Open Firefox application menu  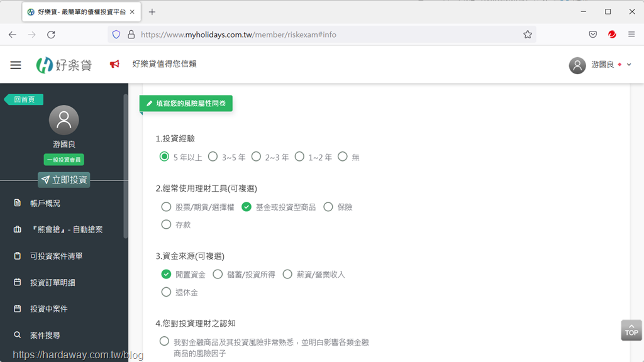pyautogui.click(x=631, y=35)
